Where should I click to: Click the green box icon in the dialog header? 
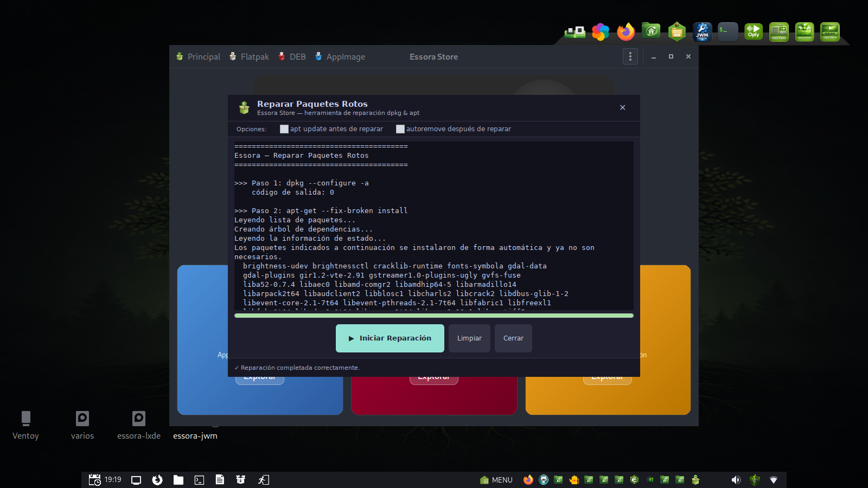244,108
